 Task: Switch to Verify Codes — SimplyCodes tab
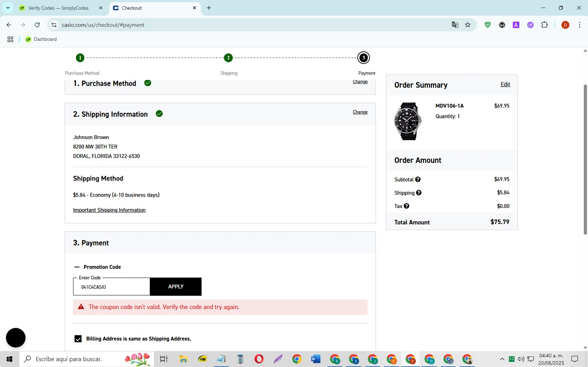point(59,8)
